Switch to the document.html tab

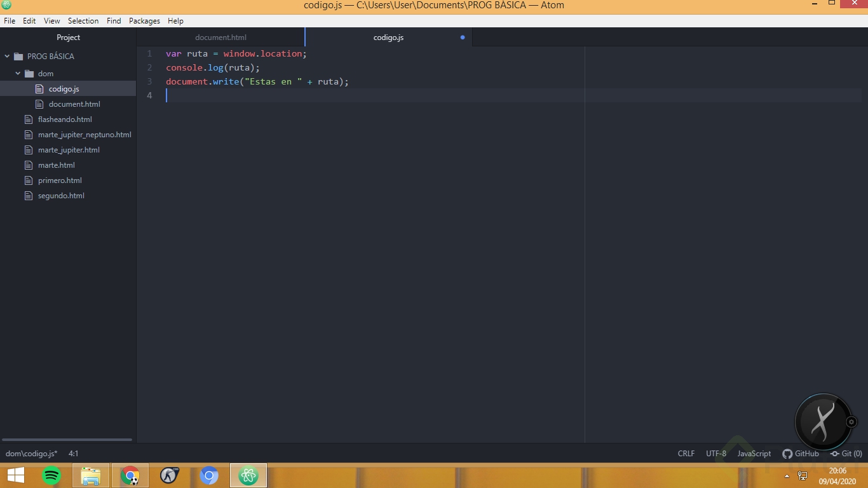(220, 37)
